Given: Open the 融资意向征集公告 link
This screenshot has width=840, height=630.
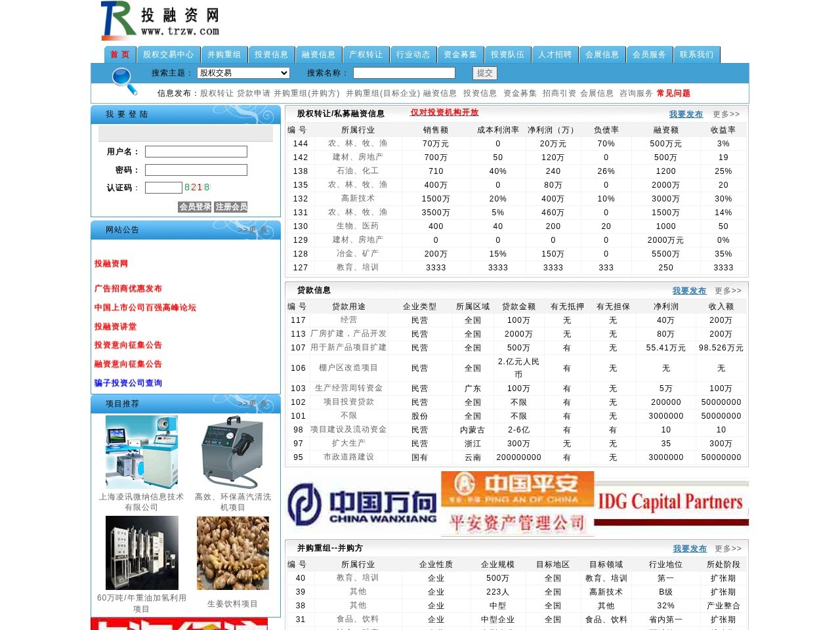Looking at the screenshot, I should (x=128, y=364).
